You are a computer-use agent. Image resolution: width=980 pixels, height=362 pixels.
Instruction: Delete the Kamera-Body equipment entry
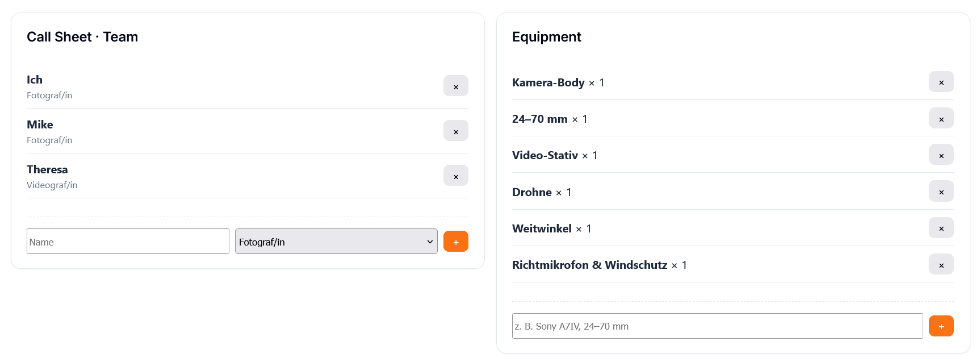pos(941,82)
